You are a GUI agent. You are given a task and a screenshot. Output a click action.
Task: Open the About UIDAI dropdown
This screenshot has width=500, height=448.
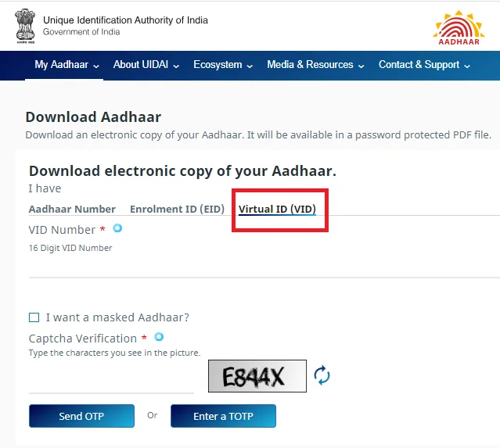coord(146,65)
